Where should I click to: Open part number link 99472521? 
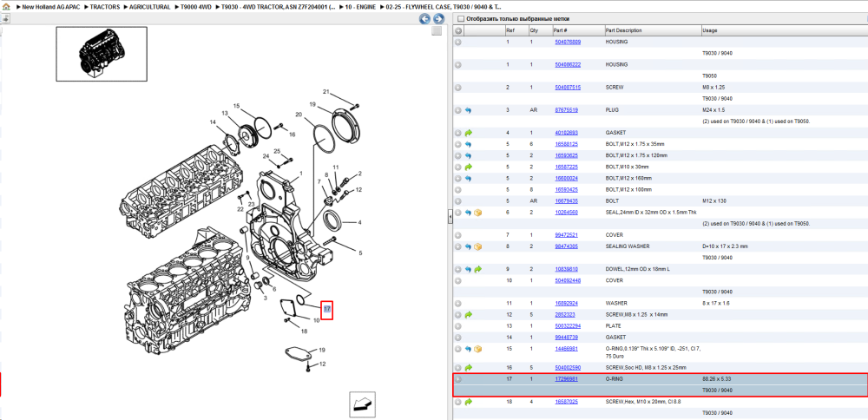(566, 235)
